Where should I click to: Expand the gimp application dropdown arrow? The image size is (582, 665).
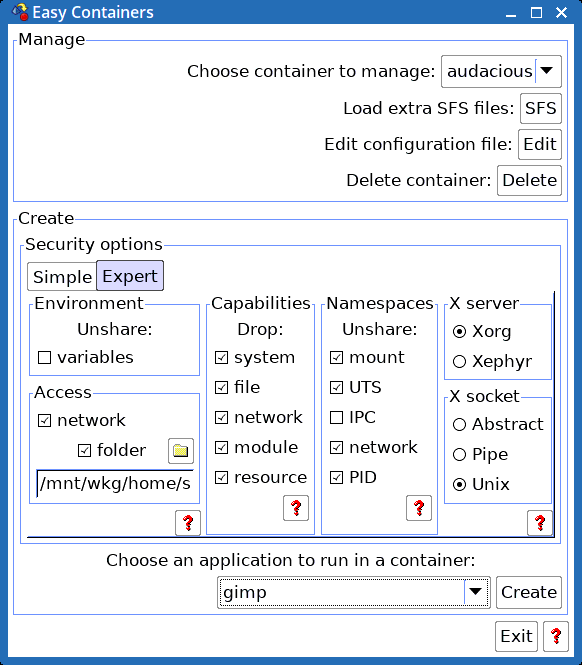(476, 592)
